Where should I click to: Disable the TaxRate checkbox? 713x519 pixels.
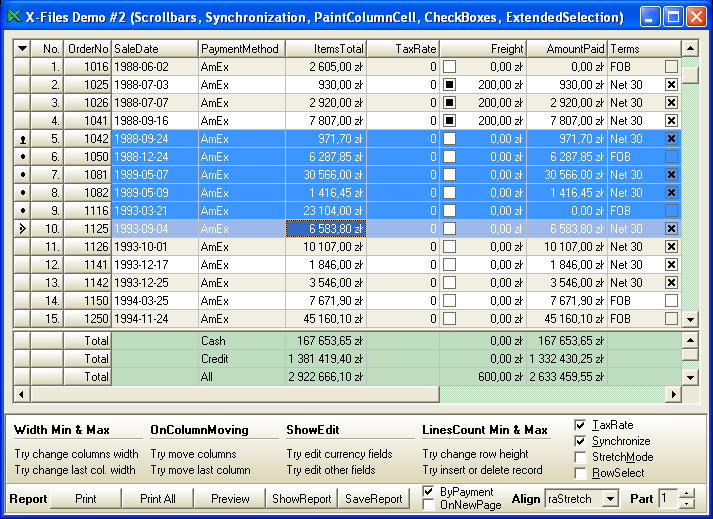581,425
